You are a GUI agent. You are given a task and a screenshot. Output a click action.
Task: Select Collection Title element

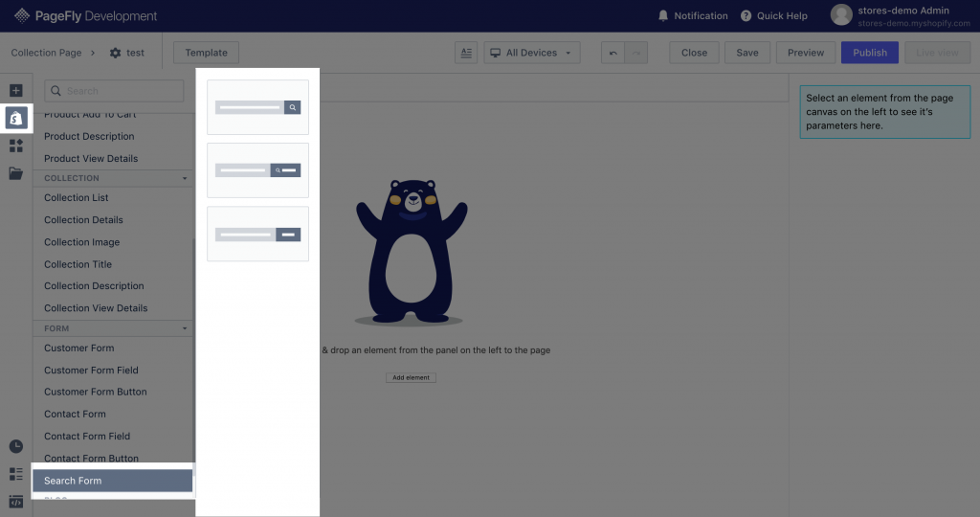[78, 264]
